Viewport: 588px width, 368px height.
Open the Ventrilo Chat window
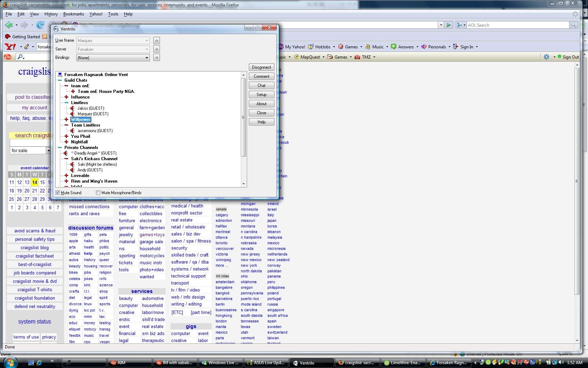click(261, 86)
